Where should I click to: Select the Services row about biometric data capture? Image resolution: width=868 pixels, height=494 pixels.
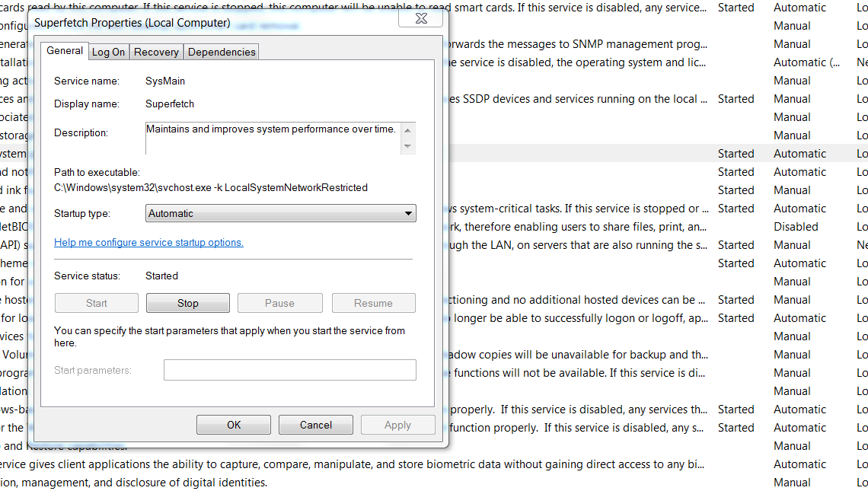click(434, 464)
